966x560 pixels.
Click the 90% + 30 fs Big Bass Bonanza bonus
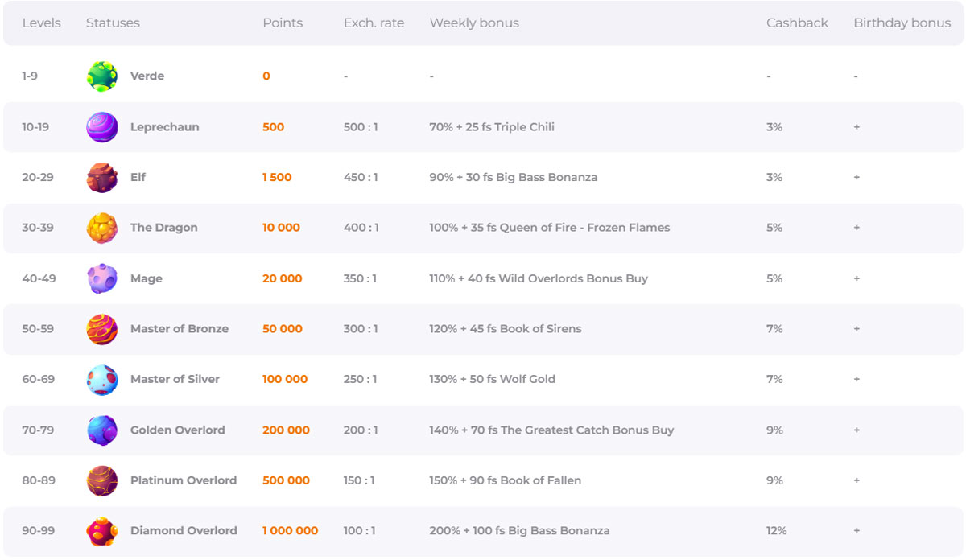(x=514, y=177)
